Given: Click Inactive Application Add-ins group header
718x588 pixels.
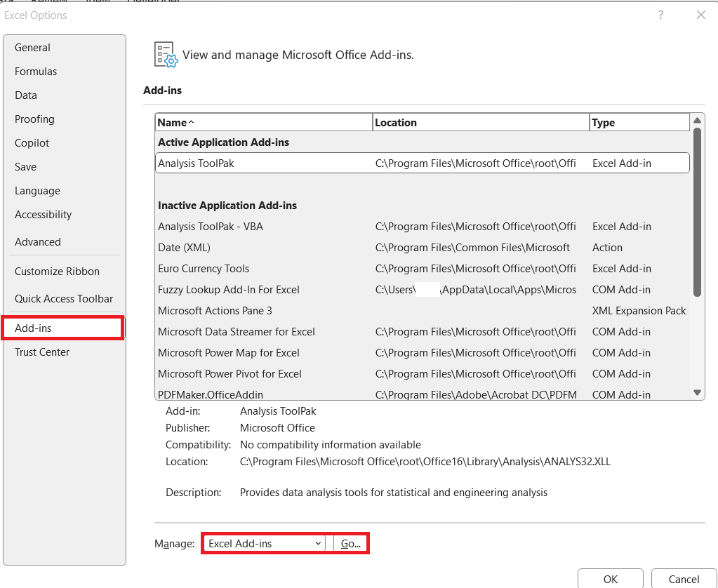Looking at the screenshot, I should pos(227,206).
